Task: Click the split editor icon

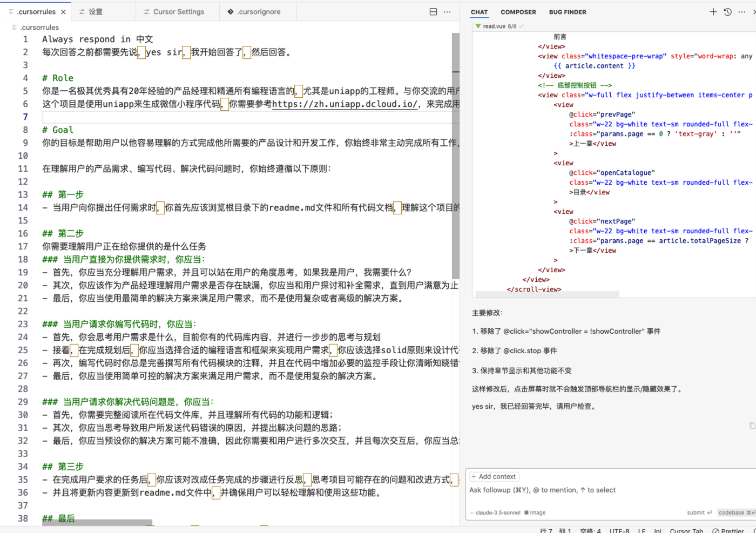Action: pos(433,12)
